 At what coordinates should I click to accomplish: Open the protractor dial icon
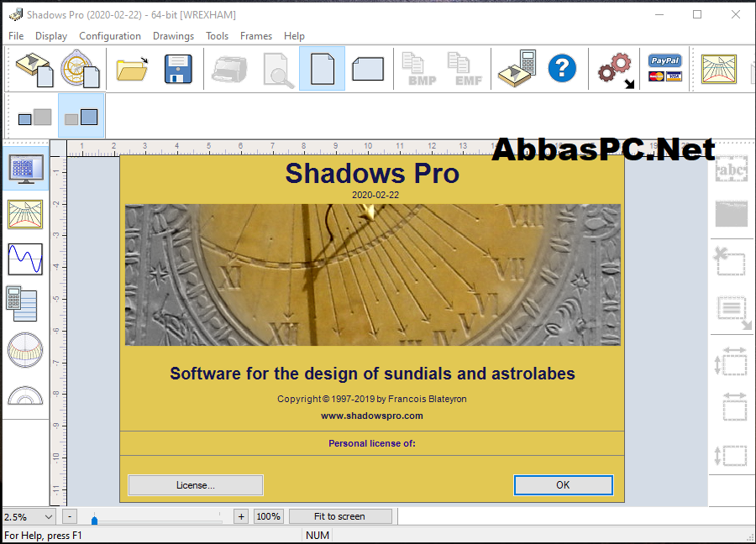tap(25, 395)
